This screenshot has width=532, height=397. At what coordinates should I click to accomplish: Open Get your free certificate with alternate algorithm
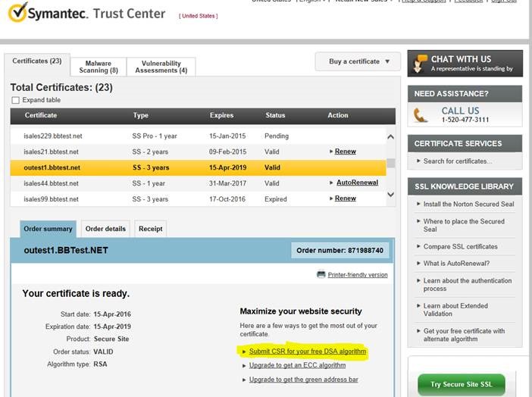(x=464, y=335)
